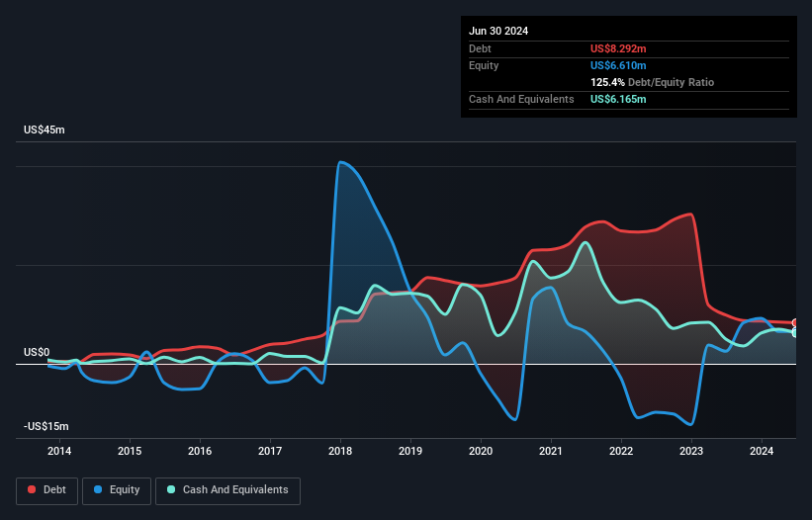Click the 2015 x-axis label
Screen dimensions: 812x520
[x=130, y=451]
